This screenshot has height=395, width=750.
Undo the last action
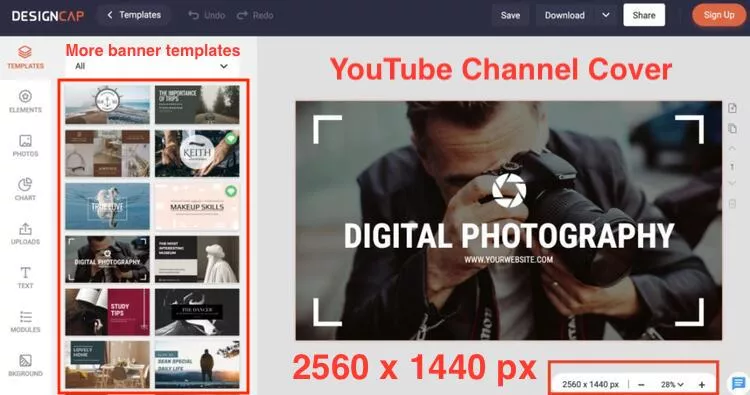pos(207,15)
